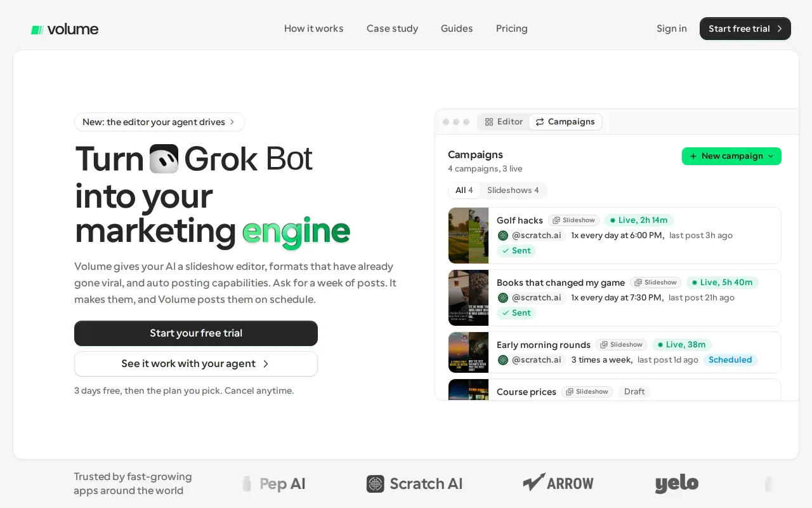Click the Scheduled status badge
The image size is (812, 508).
(x=730, y=360)
